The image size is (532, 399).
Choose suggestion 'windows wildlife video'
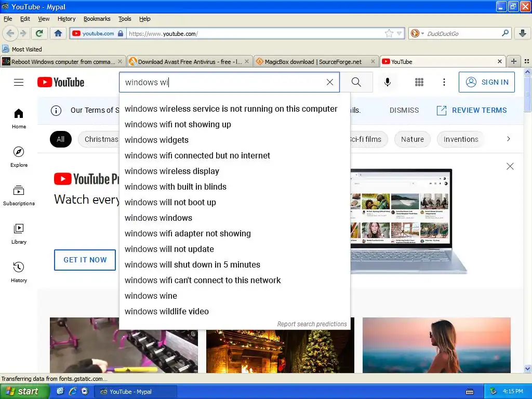(x=235, y=312)
